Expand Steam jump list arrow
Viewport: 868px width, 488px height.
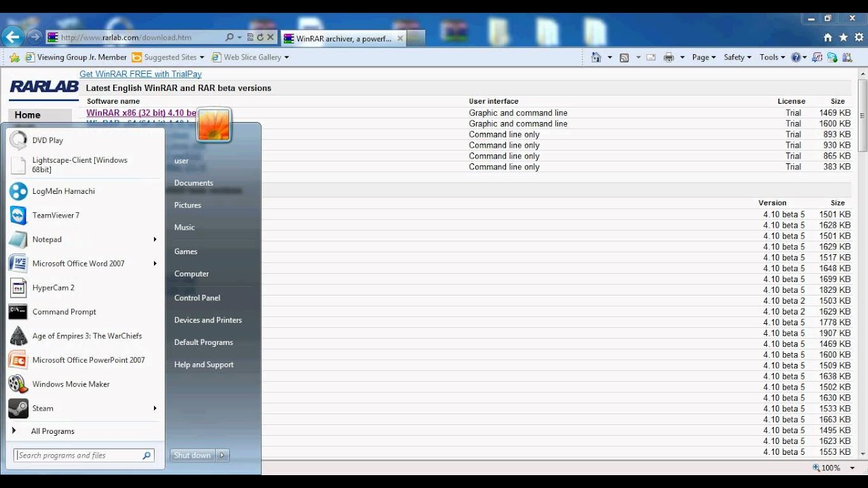(x=155, y=409)
